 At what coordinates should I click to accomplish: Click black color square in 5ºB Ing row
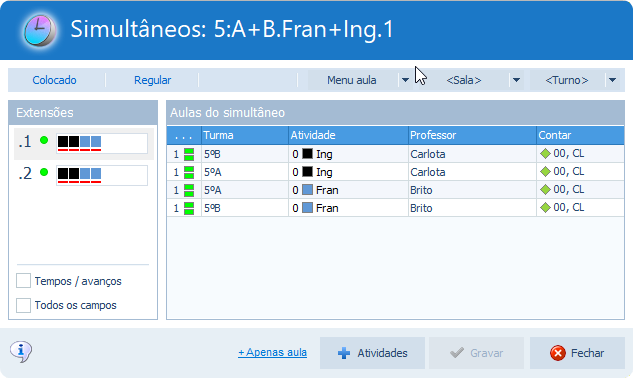pos(308,153)
